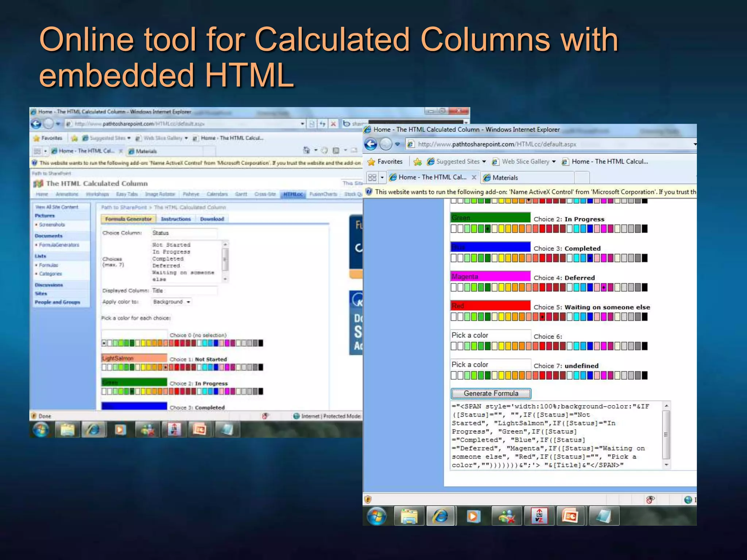
Task: Click the Forward button in the right browser window
Action: [x=386, y=144]
